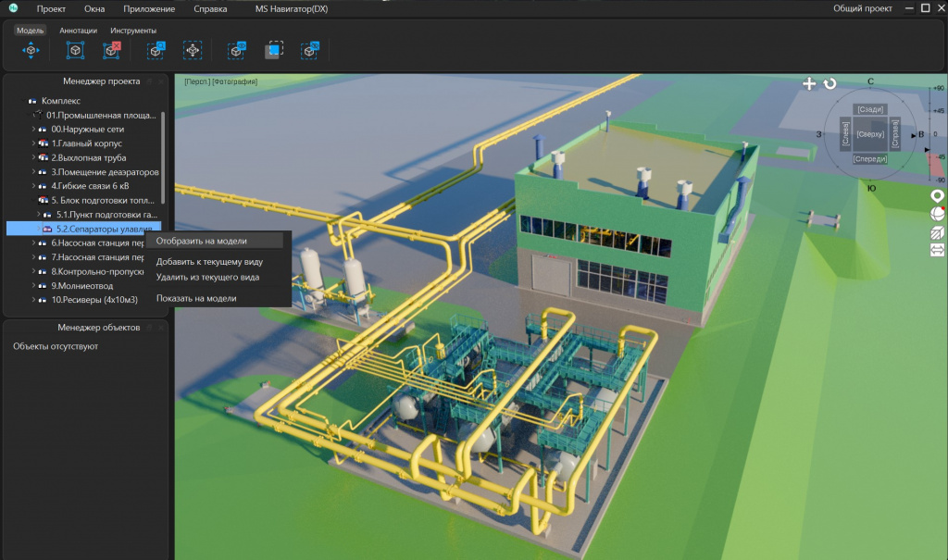Switch to the Аннотации tab
The width and height of the screenshot is (948, 560).
pyautogui.click(x=78, y=31)
